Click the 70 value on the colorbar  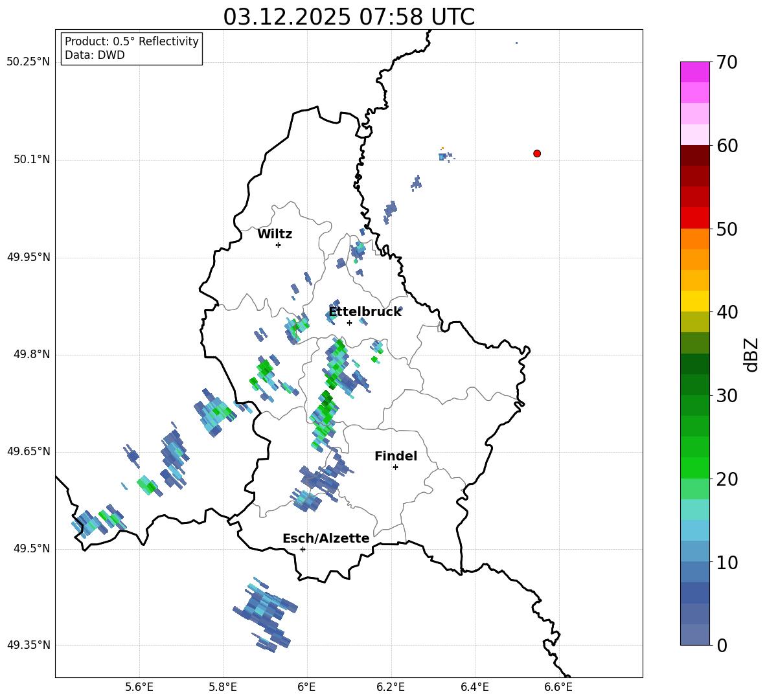coord(727,63)
